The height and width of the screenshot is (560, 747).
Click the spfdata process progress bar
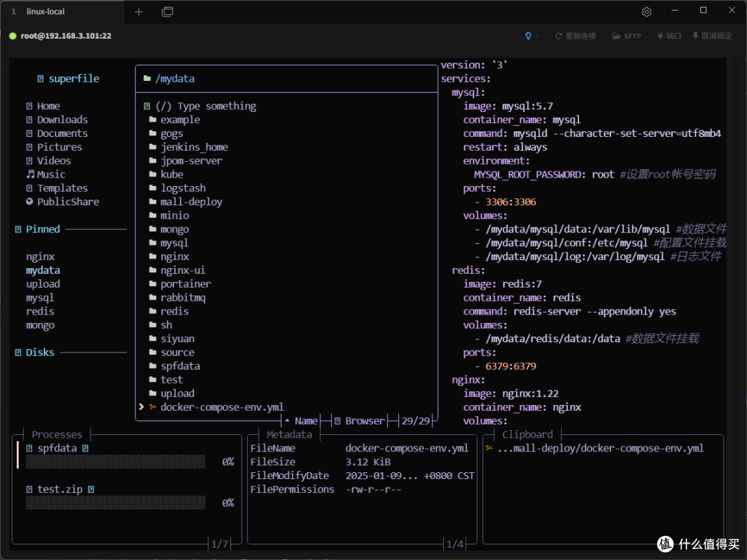(x=116, y=461)
